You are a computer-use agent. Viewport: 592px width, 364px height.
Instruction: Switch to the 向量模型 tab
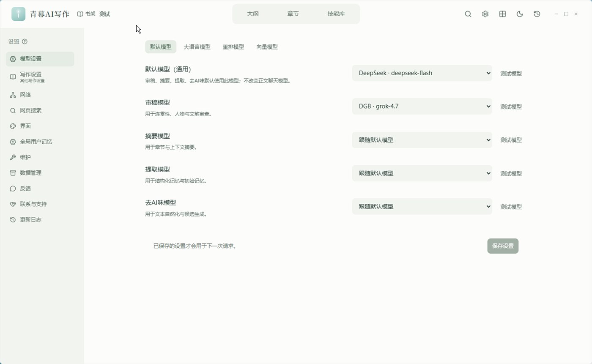coord(267,47)
